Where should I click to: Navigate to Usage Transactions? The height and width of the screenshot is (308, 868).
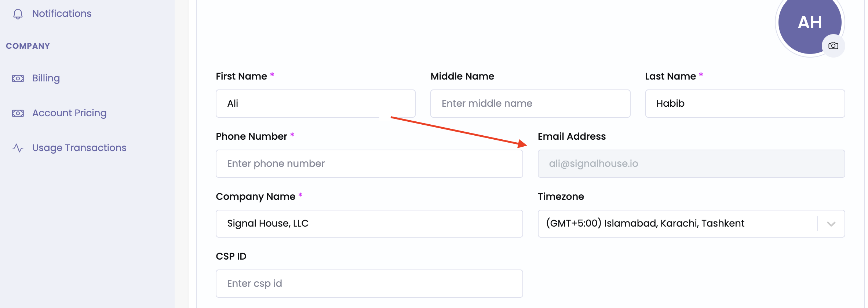(x=79, y=148)
